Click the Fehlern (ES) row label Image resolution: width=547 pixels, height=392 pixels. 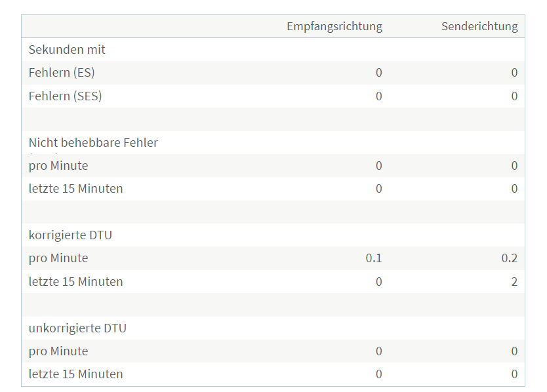coord(62,73)
